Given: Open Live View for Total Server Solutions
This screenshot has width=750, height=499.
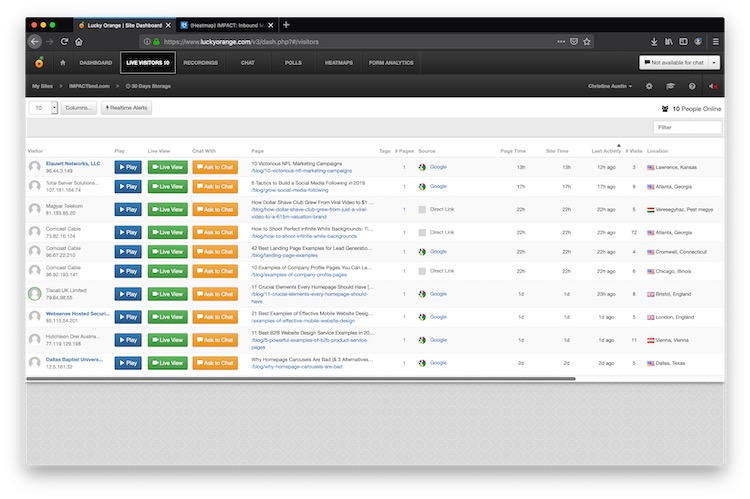Looking at the screenshot, I should (167, 187).
